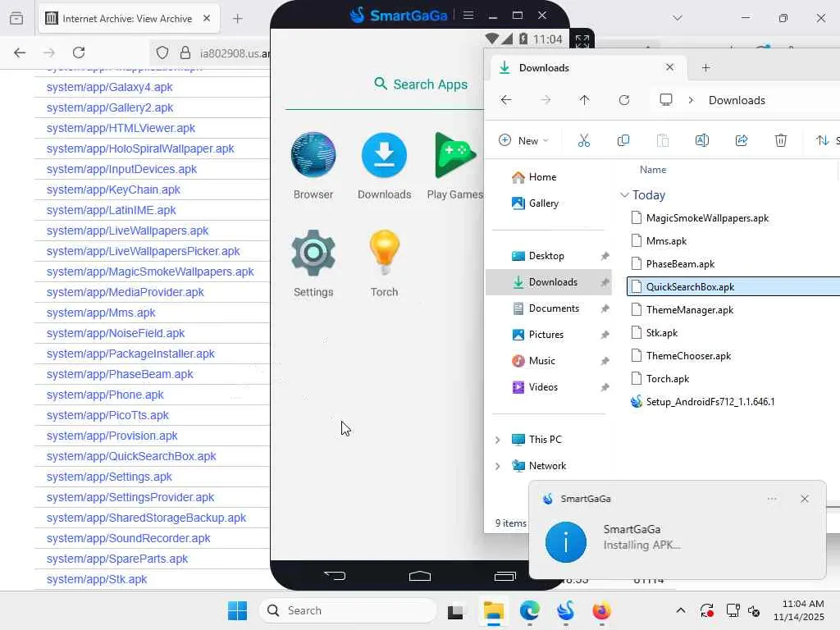Open the Downloads app in SmartGaGa
The height and width of the screenshot is (630, 840).
click(384, 166)
